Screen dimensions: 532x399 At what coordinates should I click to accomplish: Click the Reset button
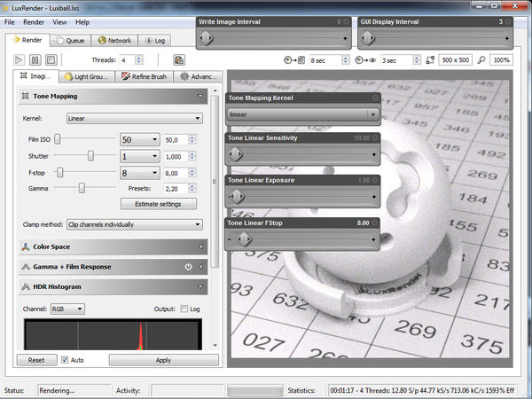(x=36, y=360)
